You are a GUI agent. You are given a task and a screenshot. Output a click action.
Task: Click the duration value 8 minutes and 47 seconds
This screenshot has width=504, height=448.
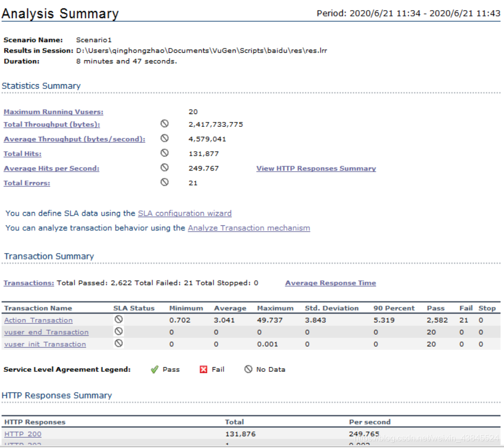[x=126, y=61]
